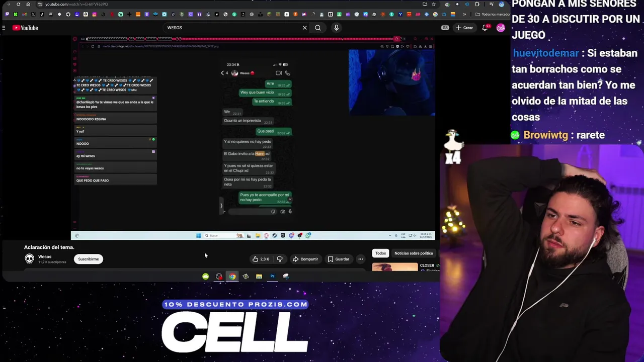
Task: Start voice search with microphone icon
Action: pyautogui.click(x=336, y=28)
